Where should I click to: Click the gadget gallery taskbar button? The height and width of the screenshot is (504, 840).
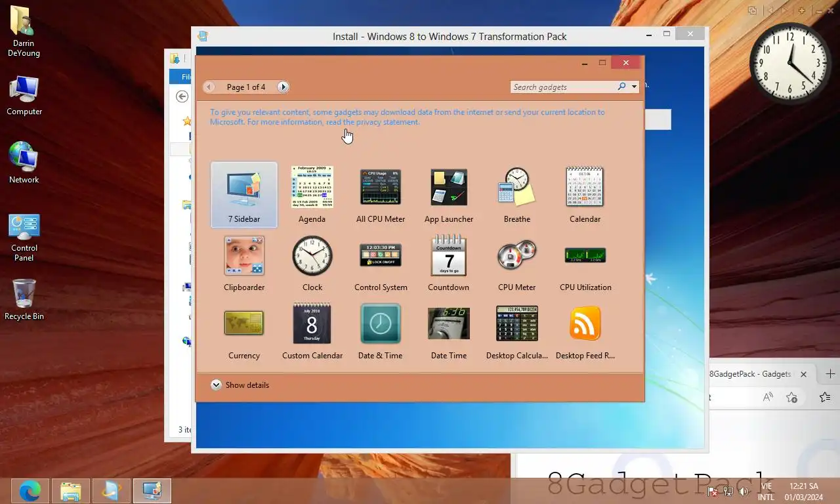point(152,491)
